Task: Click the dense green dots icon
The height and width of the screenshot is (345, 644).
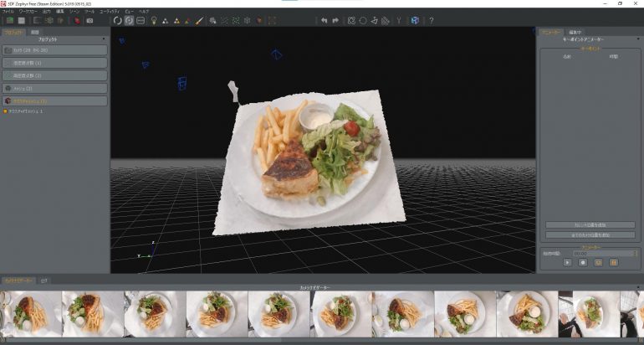Action: (236, 21)
